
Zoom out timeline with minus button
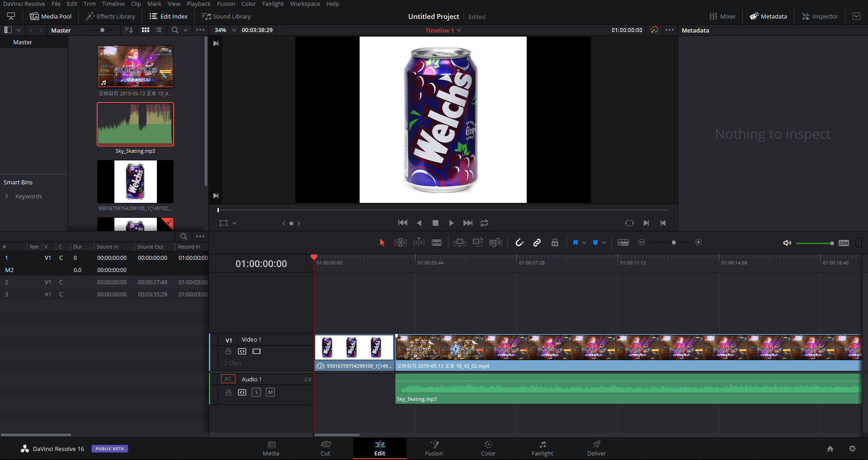tap(641, 243)
